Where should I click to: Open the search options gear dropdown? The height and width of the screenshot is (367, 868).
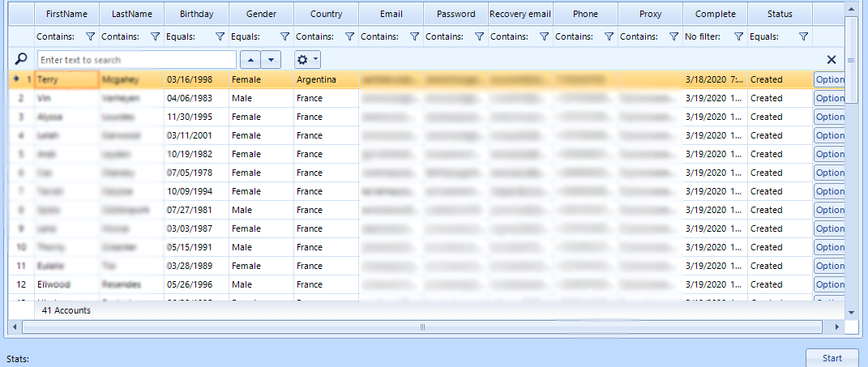coord(307,60)
